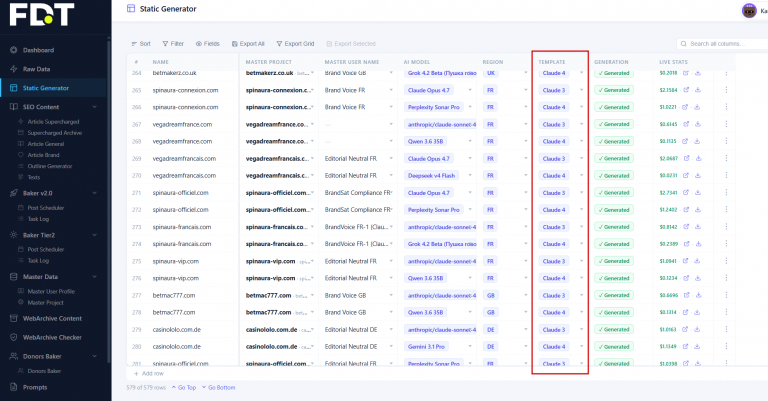Collapse the Baker v2.0 section

[95, 193]
